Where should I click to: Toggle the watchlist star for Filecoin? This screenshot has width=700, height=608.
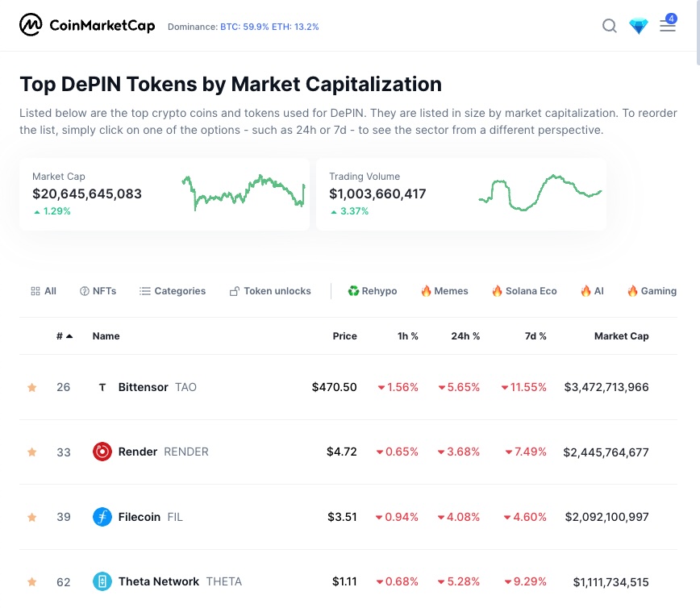31,517
